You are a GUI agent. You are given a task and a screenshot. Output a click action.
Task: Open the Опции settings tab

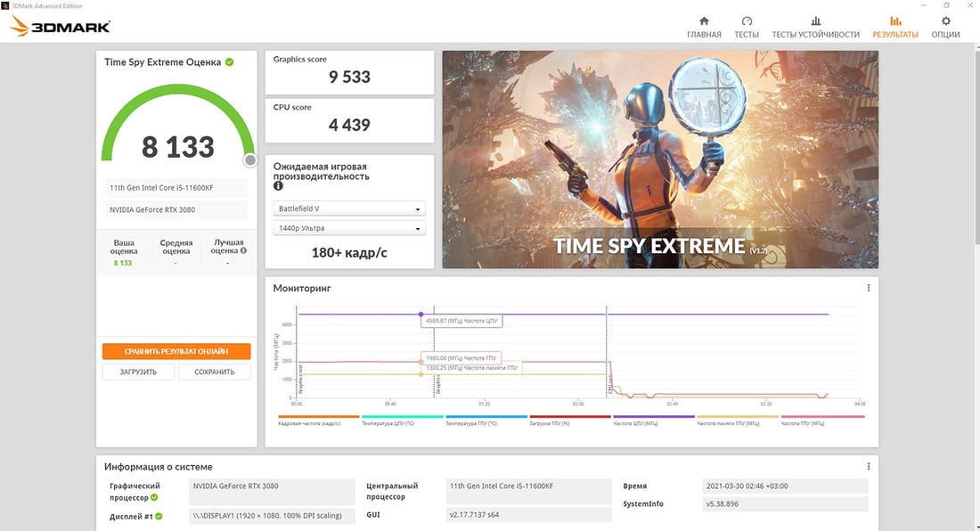[x=945, y=28]
